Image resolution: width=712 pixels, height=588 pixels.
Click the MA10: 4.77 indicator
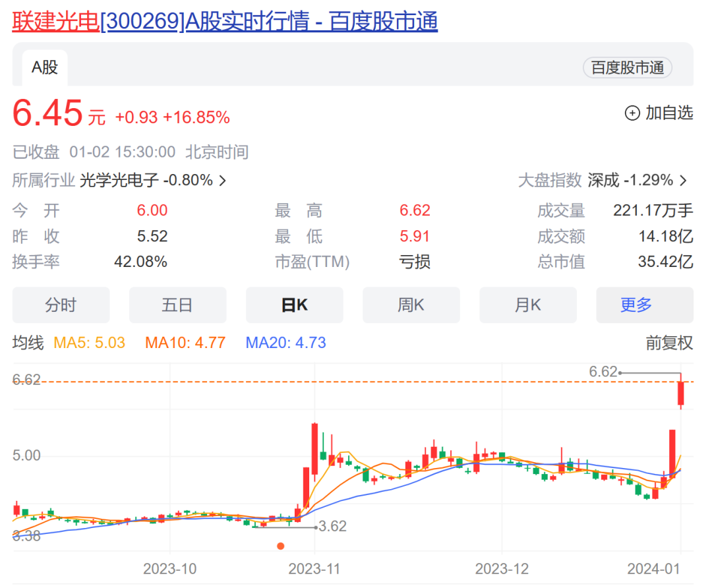[185, 343]
